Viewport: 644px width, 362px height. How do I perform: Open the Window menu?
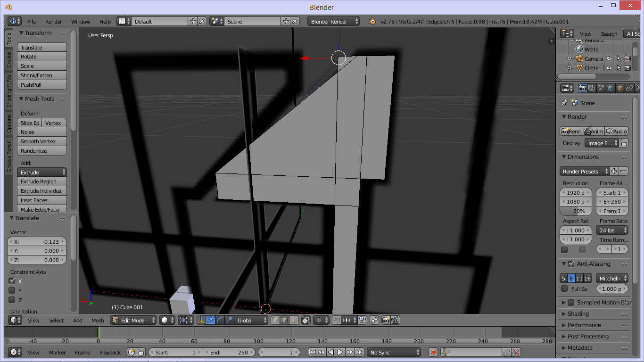point(81,22)
